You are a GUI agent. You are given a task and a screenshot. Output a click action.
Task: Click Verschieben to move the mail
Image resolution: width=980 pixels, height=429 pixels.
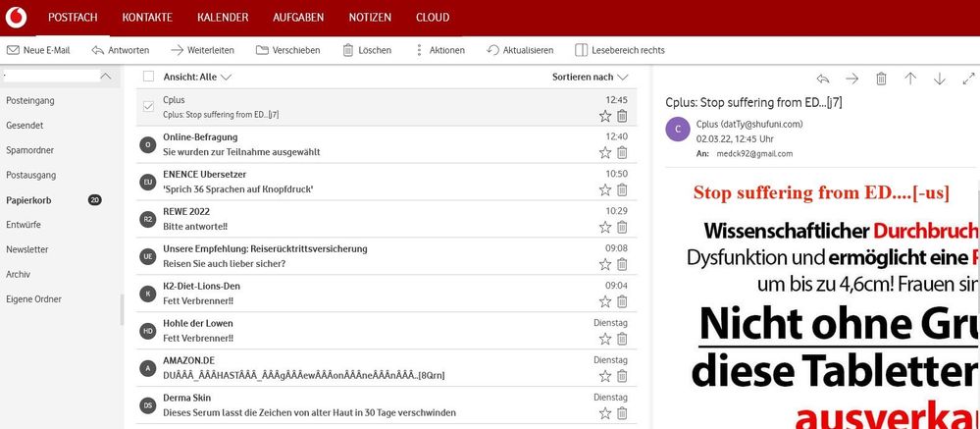(287, 50)
